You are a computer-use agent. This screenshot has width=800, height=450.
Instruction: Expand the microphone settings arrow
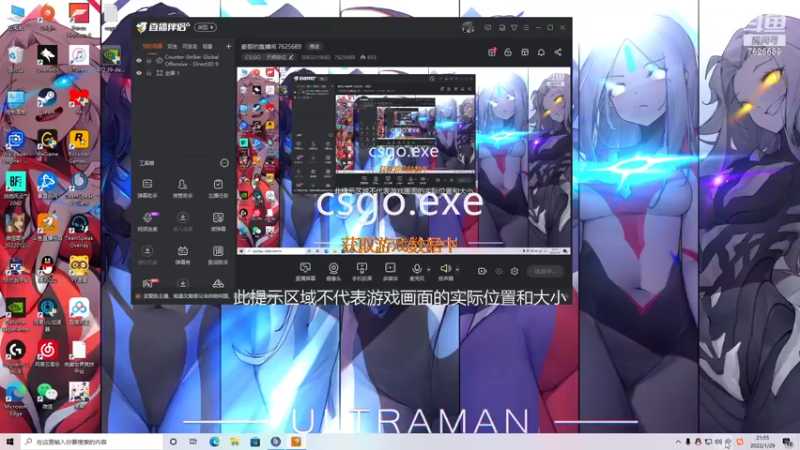tap(429, 269)
